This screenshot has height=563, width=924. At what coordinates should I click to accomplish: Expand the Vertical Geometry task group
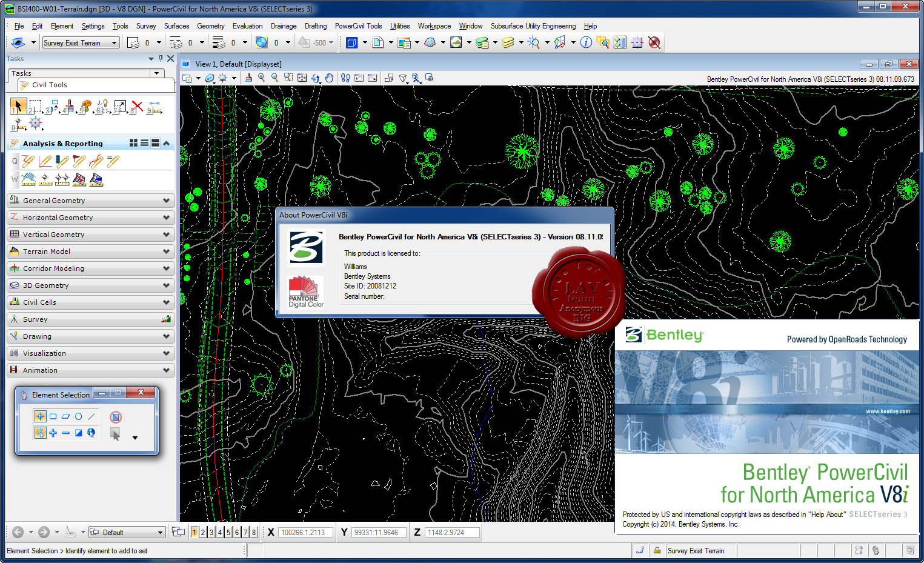tap(91, 235)
